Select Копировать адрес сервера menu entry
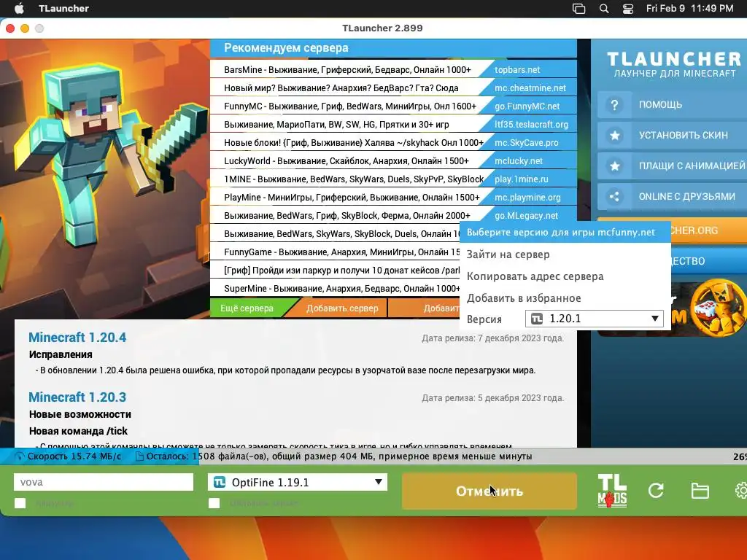The width and height of the screenshot is (747, 560). coord(565,276)
